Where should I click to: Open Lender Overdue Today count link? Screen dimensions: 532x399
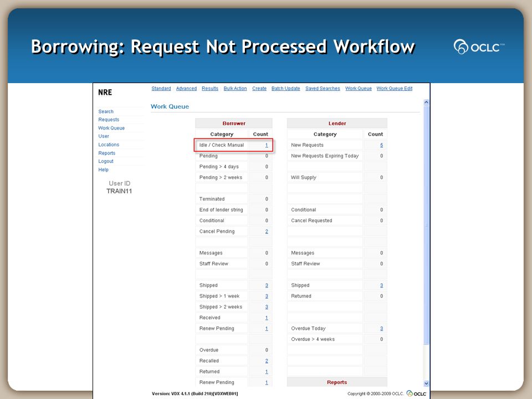point(382,329)
